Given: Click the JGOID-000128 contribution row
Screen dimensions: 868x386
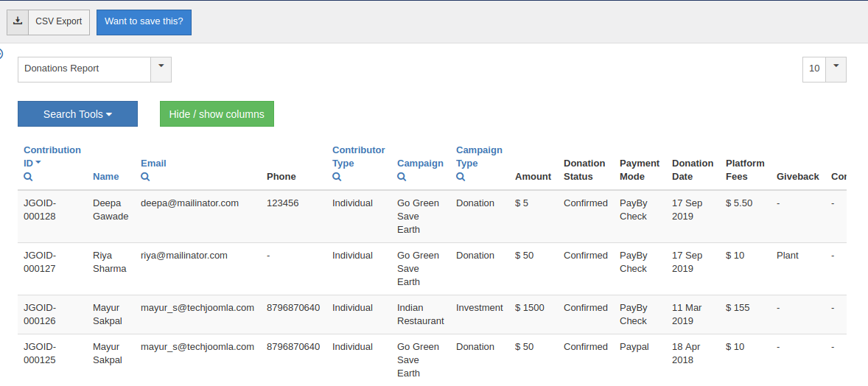Looking at the screenshot, I should click(40, 210).
